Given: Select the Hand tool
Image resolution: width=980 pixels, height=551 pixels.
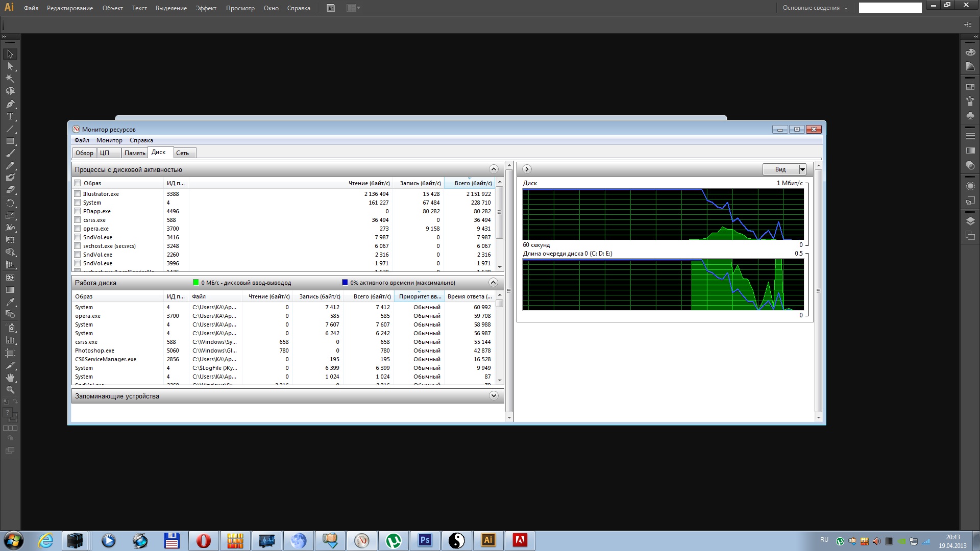Looking at the screenshot, I should pyautogui.click(x=10, y=378).
